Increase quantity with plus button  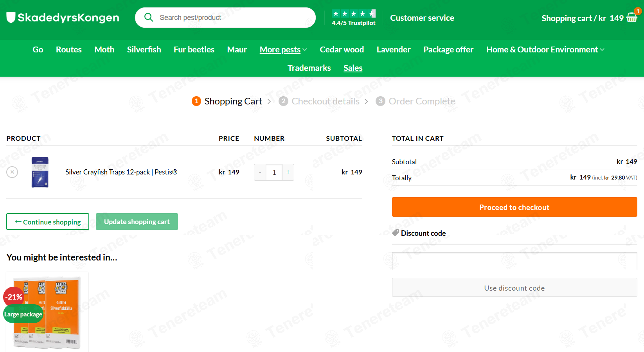pyautogui.click(x=288, y=172)
